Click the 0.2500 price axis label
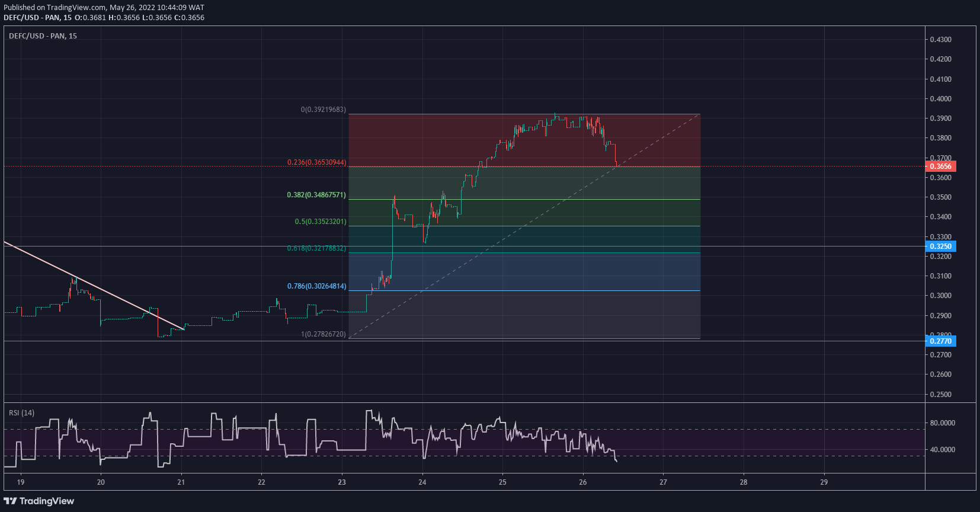This screenshot has width=980, height=512. tap(941, 395)
